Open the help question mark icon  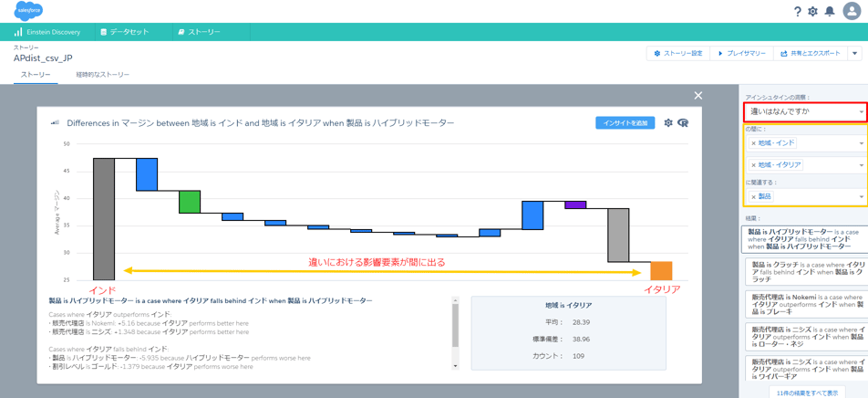(x=797, y=12)
